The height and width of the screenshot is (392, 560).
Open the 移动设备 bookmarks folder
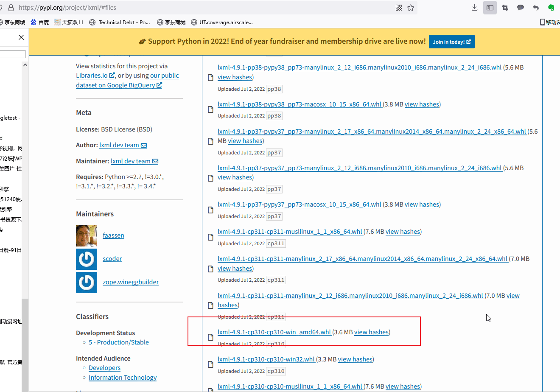(x=550, y=22)
